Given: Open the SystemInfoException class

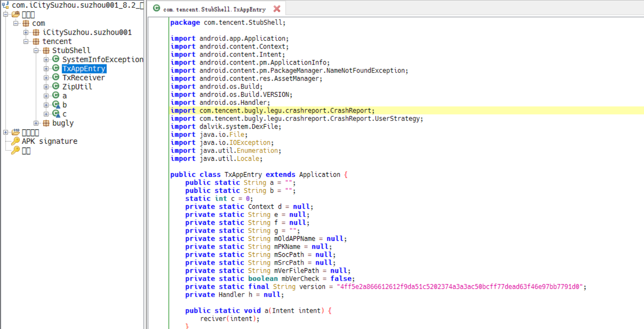Looking at the screenshot, I should pos(103,59).
